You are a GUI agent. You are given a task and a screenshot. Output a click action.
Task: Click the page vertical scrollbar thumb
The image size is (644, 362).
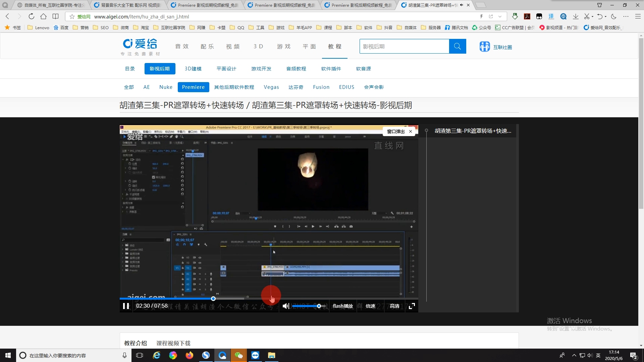pyautogui.click(x=641, y=123)
